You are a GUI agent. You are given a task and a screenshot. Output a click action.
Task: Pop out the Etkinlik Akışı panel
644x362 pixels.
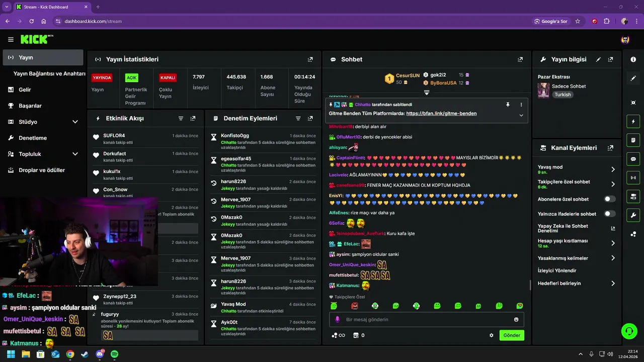(193, 119)
